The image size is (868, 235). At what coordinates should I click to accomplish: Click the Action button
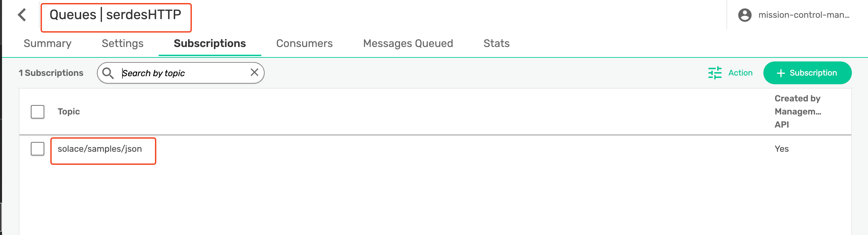740,73
